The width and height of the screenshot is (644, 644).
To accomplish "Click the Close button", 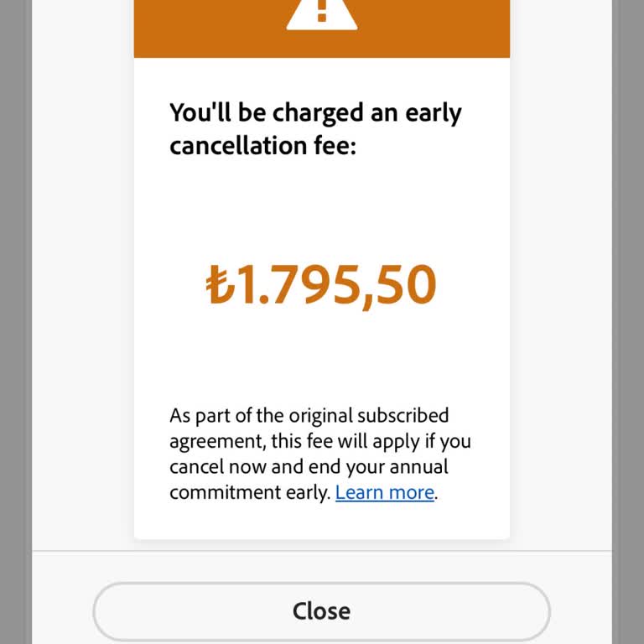I will coord(321,610).
